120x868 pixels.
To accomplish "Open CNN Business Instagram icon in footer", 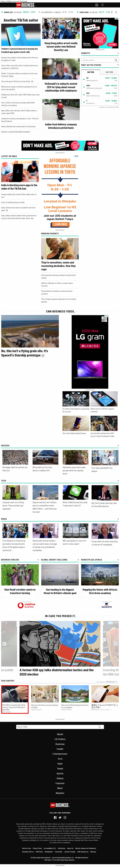I will pyautogui.click(x=65, y=818).
